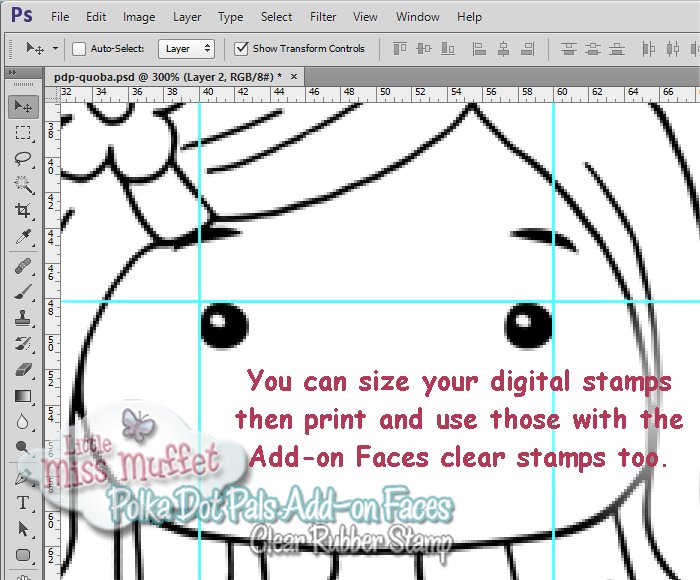Image resolution: width=700 pixels, height=580 pixels.
Task: Click the align top edges button
Action: click(x=400, y=48)
